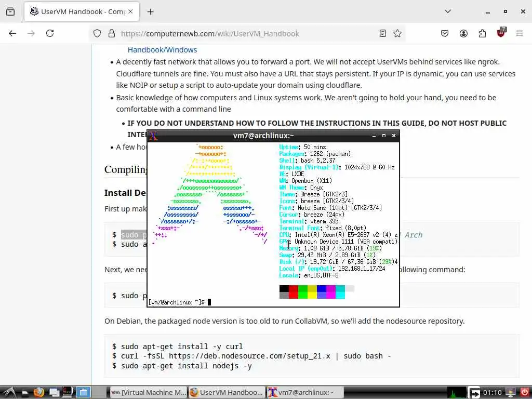
Task: Click the "Terminal: xterm 395" line
Action: point(309,221)
